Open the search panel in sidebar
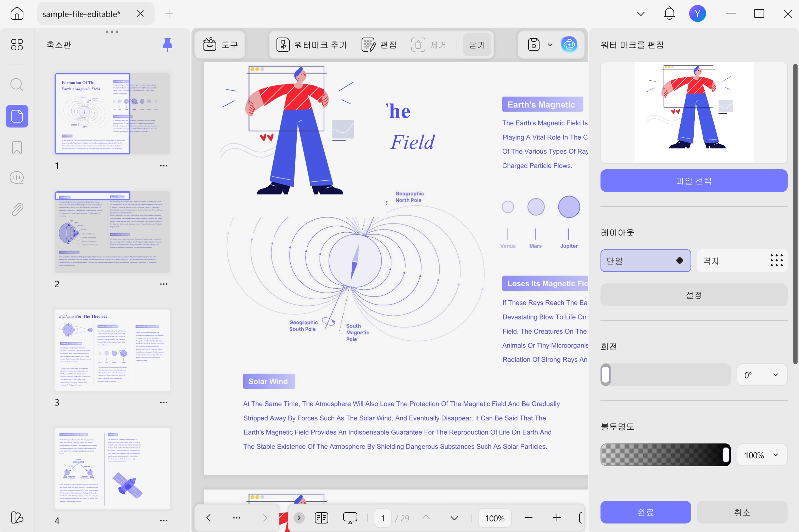This screenshot has width=799, height=532. 17,85
